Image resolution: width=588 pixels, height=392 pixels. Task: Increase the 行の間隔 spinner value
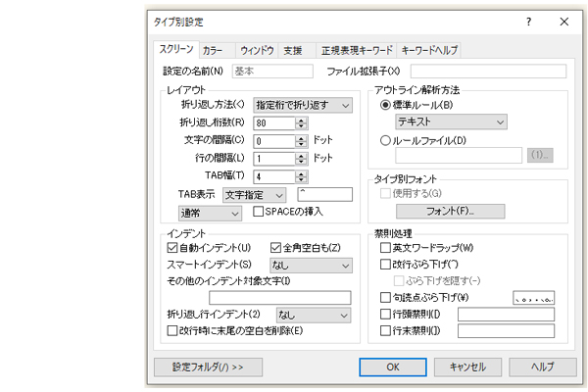tap(300, 155)
